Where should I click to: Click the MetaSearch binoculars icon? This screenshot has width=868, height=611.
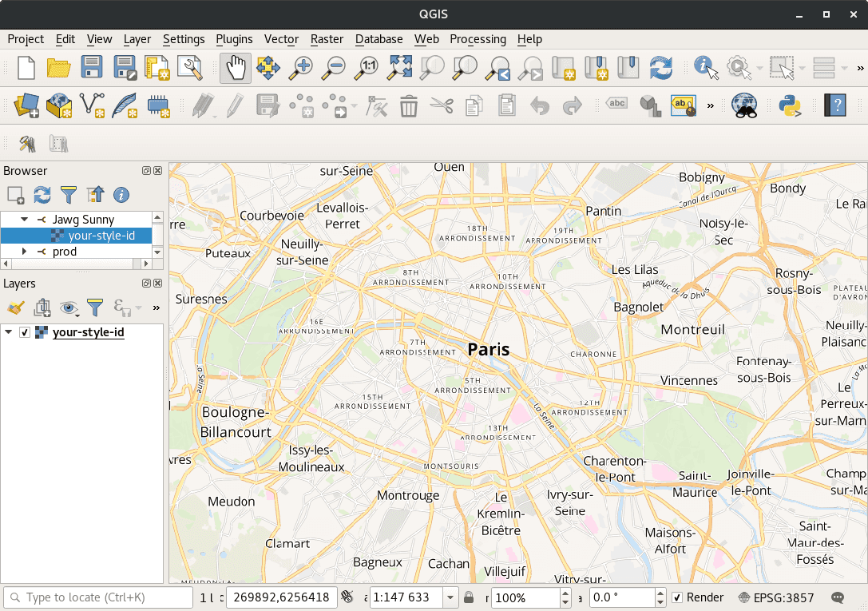pyautogui.click(x=743, y=105)
